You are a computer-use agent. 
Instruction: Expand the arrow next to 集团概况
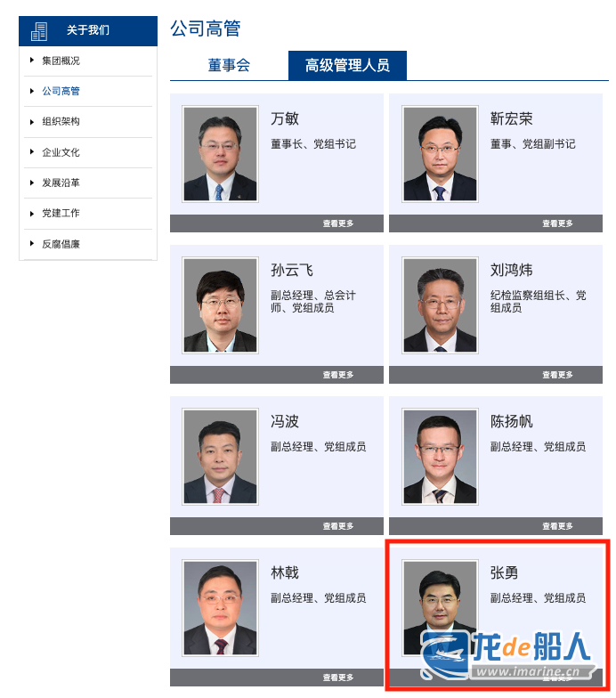point(32,61)
